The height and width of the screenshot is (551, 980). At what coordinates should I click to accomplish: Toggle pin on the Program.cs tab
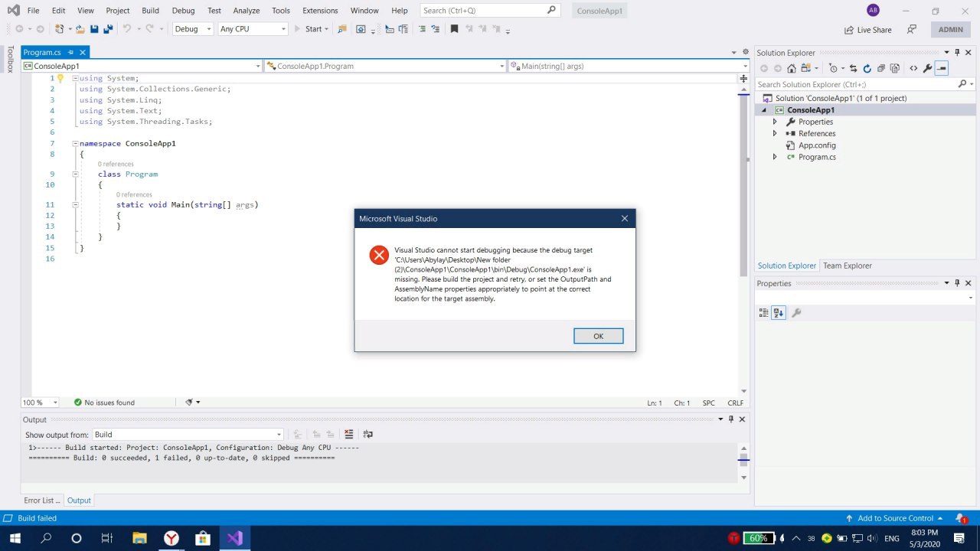click(x=71, y=52)
